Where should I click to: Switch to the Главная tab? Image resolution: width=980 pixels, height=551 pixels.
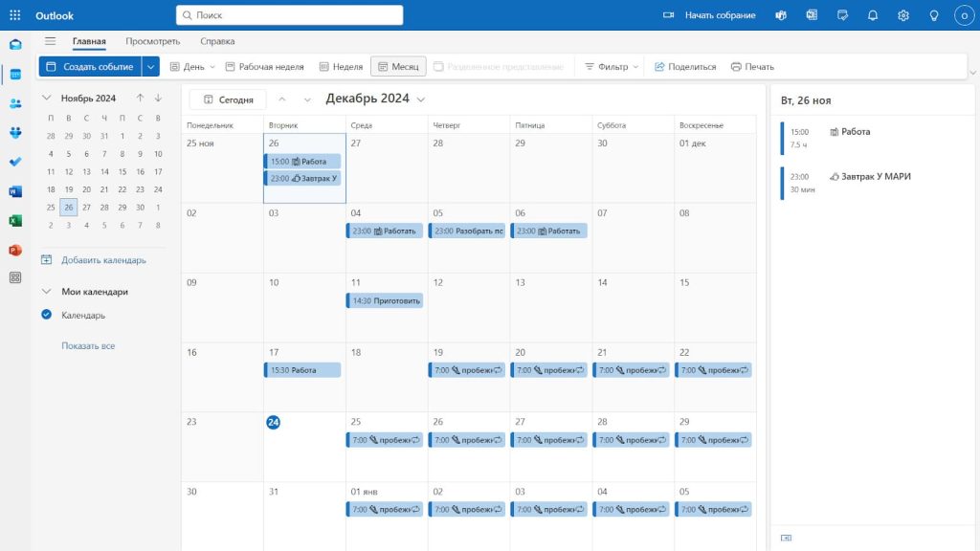pos(89,41)
